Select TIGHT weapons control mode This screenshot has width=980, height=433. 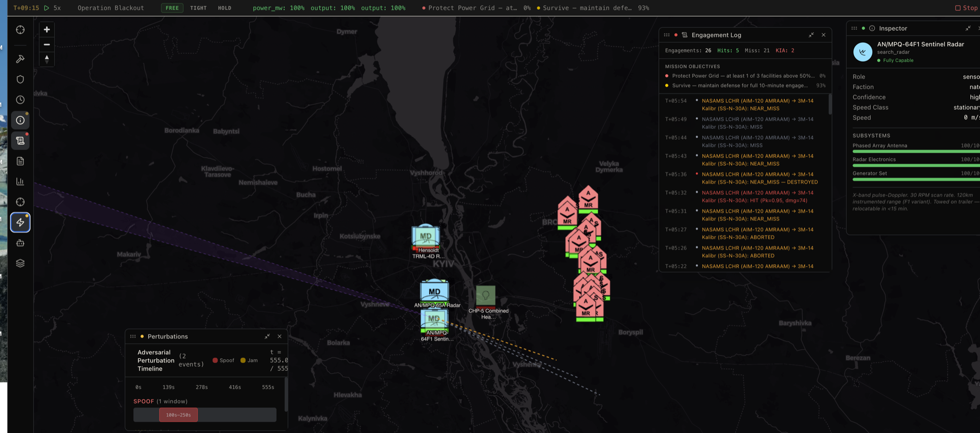coord(198,8)
